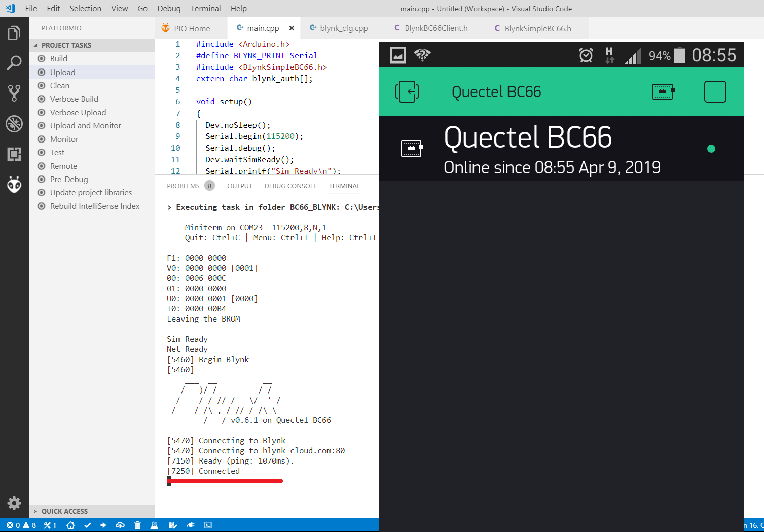Open the Source Control view
764x532 pixels.
[14, 93]
